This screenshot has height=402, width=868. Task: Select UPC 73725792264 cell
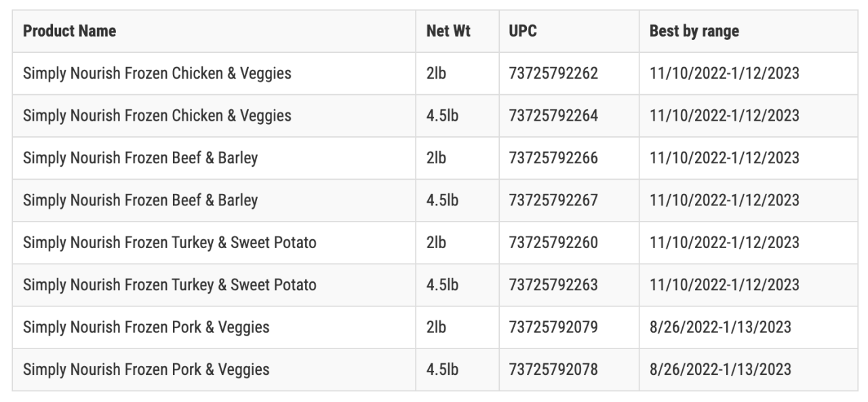553,116
